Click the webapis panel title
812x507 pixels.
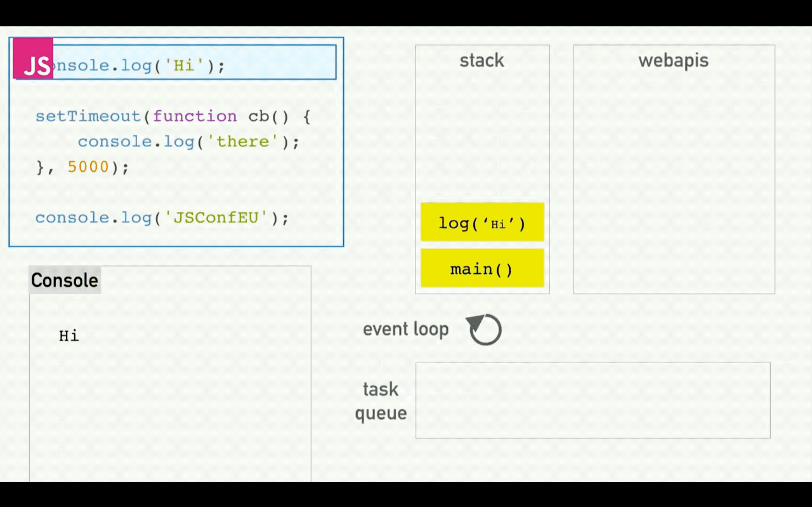coord(674,61)
